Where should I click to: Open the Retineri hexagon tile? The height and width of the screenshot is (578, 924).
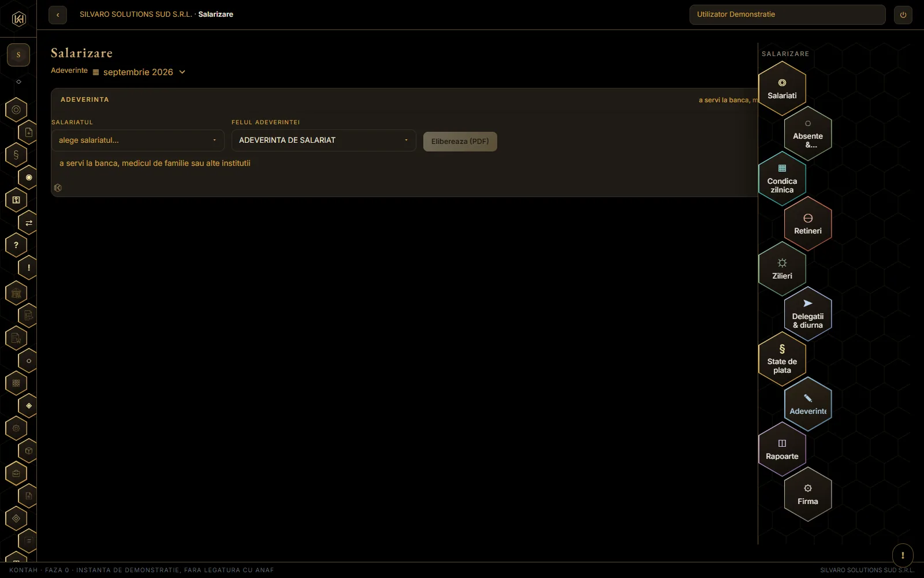coord(807,224)
